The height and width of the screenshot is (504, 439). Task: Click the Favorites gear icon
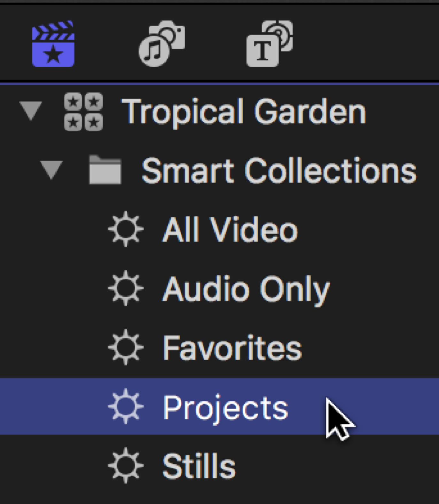point(126,347)
